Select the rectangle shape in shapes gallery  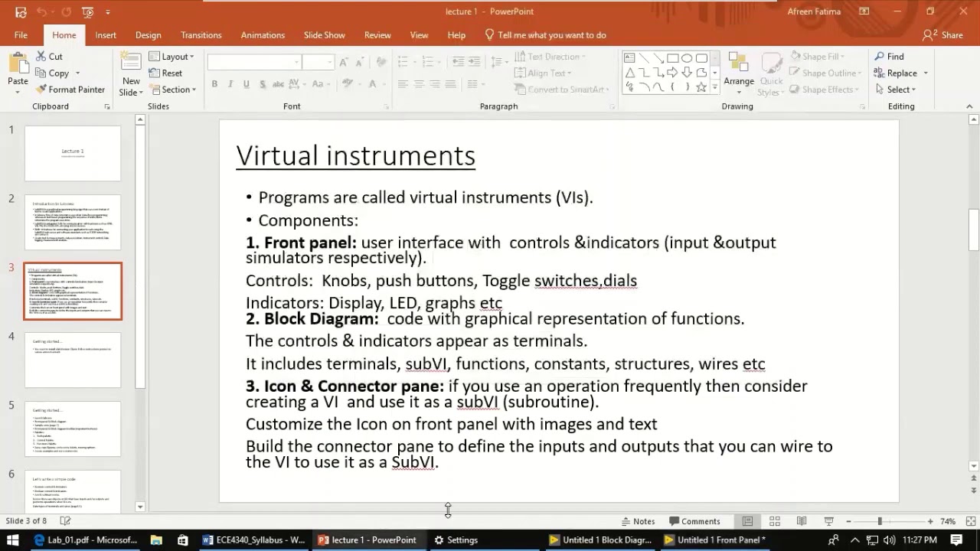[x=672, y=58]
